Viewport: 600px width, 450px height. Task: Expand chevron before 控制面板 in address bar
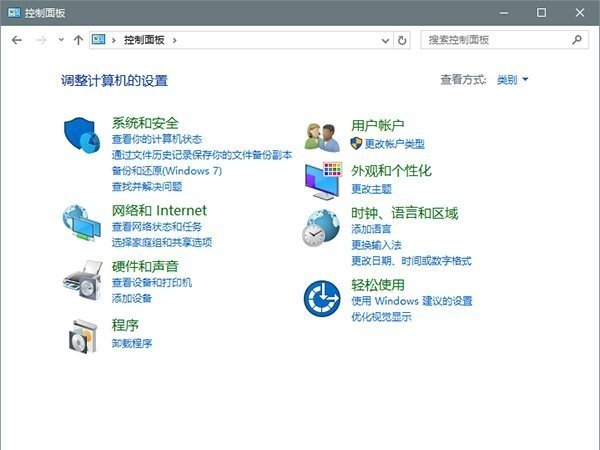point(114,40)
